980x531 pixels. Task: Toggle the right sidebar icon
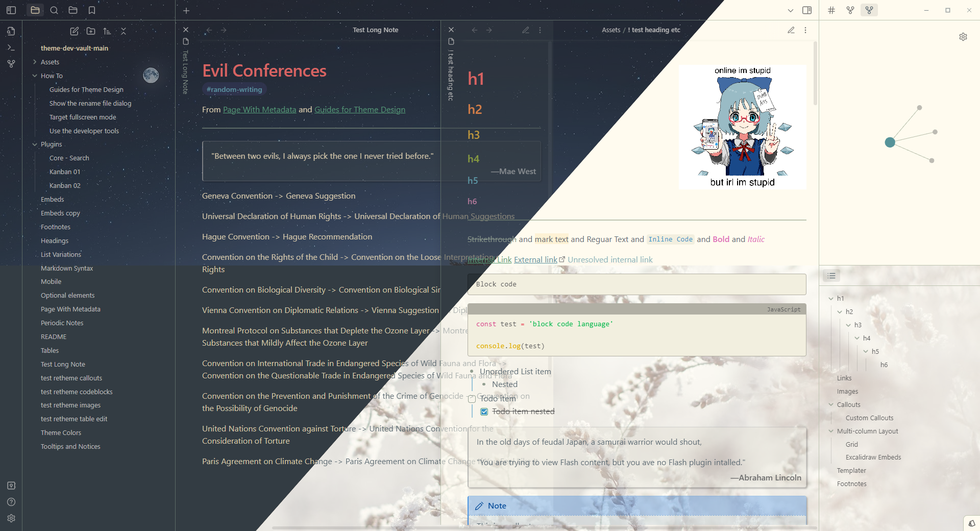click(807, 10)
